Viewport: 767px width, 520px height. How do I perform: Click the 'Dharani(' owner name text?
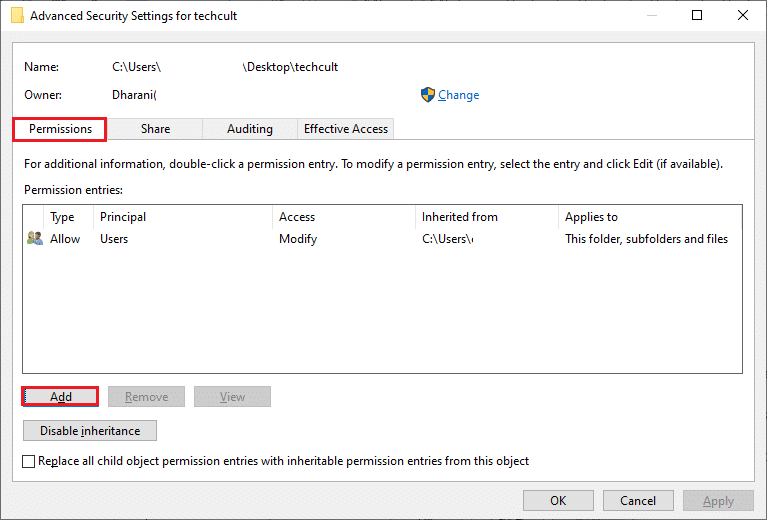(134, 95)
